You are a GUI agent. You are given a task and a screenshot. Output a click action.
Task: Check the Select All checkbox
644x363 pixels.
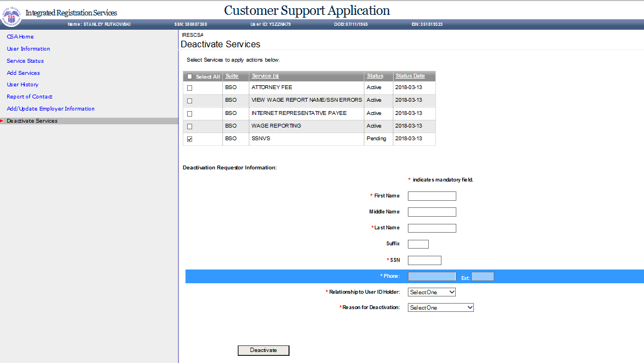coord(190,76)
